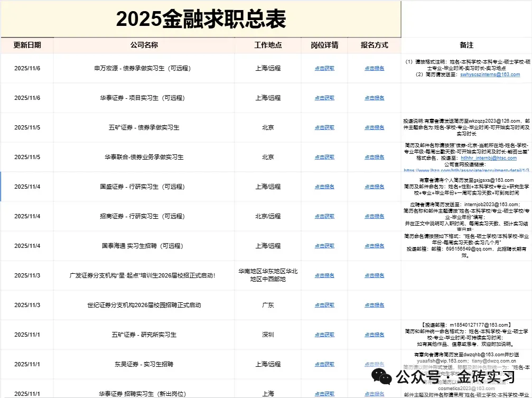Screen dimensions: 532x398
Task: Select 北京 location in 五矿证券 债券承做 row
Action: point(268,127)
